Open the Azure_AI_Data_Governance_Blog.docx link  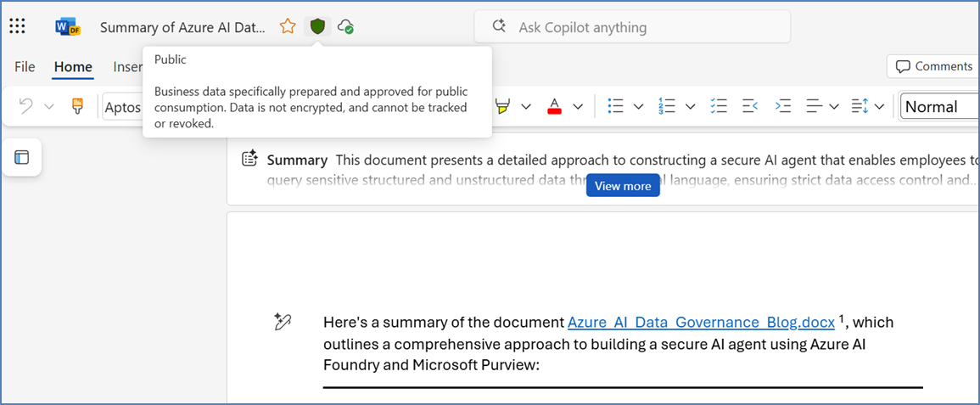point(701,323)
